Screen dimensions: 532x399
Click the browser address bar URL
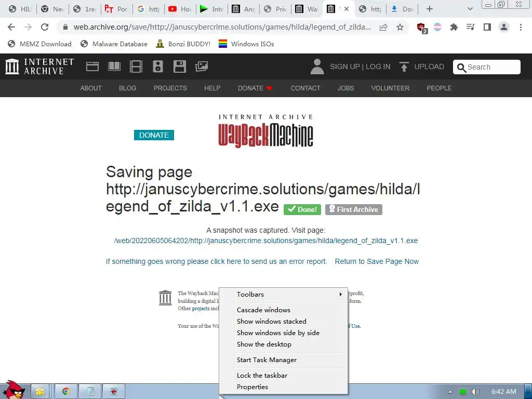point(222,27)
